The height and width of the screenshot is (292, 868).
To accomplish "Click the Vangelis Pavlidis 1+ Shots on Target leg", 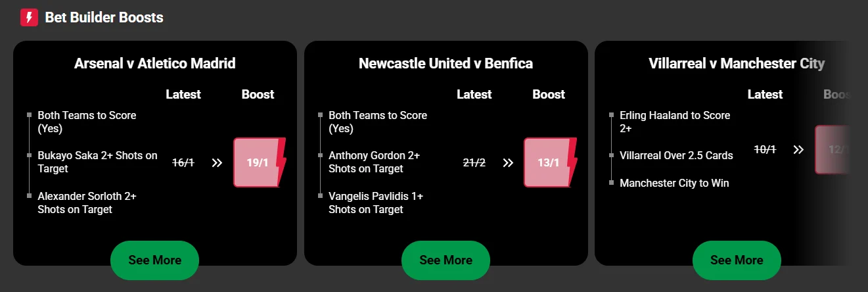I will coord(376,203).
